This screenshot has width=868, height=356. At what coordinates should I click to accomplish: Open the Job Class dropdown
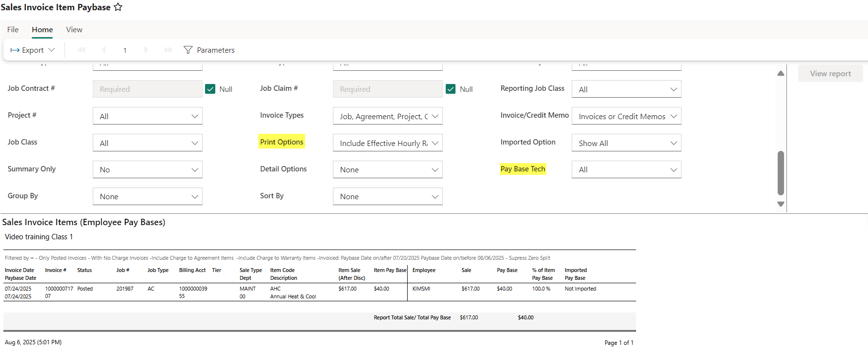click(147, 143)
